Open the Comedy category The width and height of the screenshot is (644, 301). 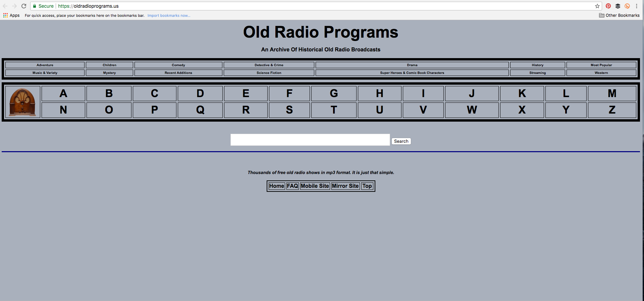pyautogui.click(x=178, y=65)
